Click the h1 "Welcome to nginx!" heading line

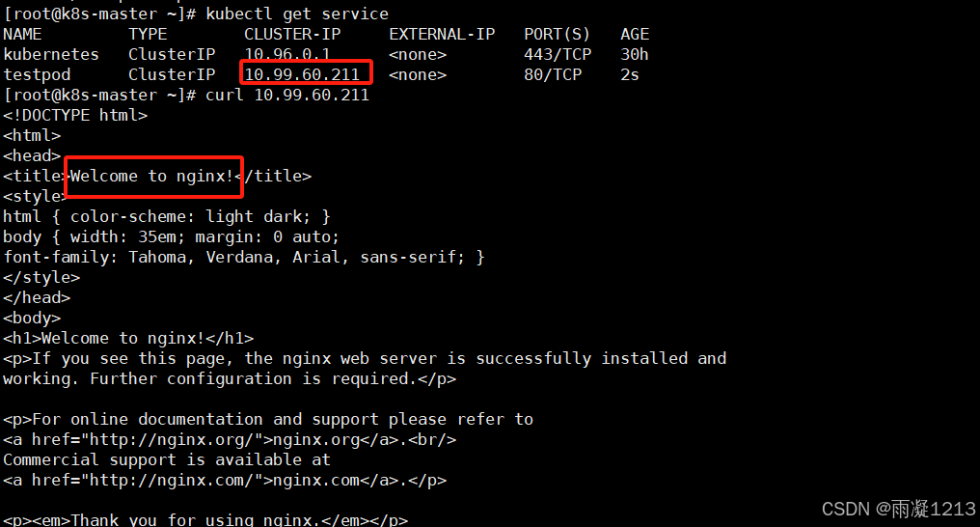tap(128, 338)
